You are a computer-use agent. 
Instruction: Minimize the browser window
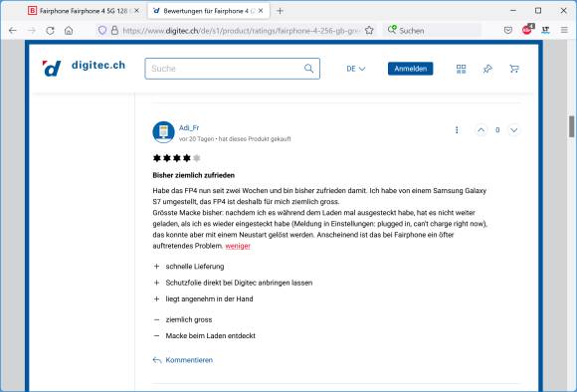pos(513,11)
